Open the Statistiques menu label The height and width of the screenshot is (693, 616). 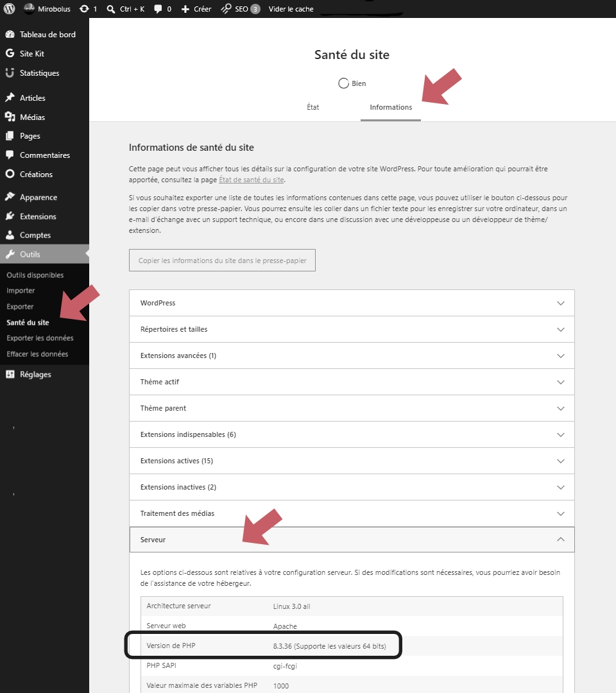tap(39, 73)
